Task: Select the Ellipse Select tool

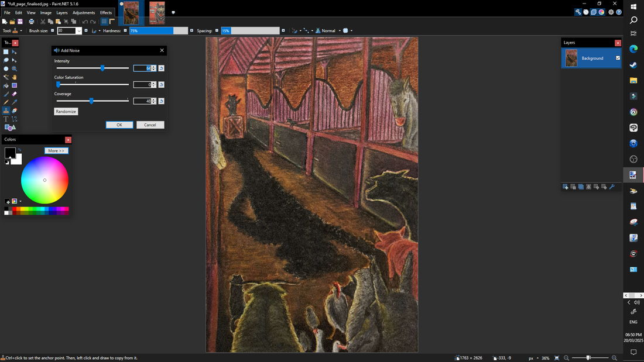Action: point(6,68)
